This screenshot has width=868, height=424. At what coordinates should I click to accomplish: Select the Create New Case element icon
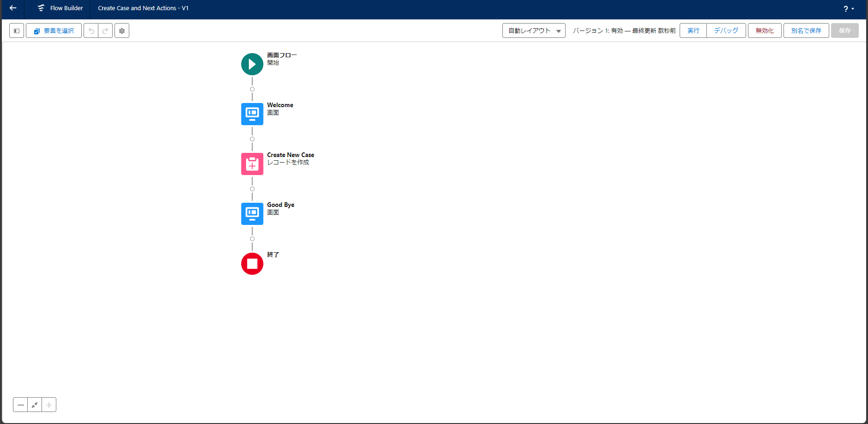pos(252,164)
